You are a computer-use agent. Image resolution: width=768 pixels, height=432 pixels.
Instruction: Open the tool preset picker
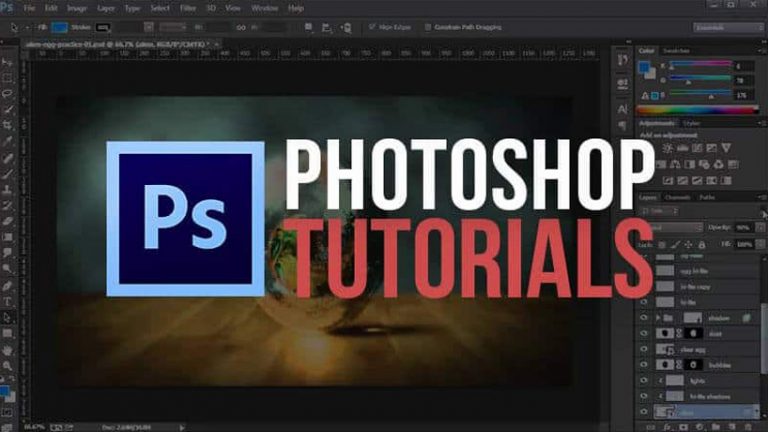click(18, 27)
